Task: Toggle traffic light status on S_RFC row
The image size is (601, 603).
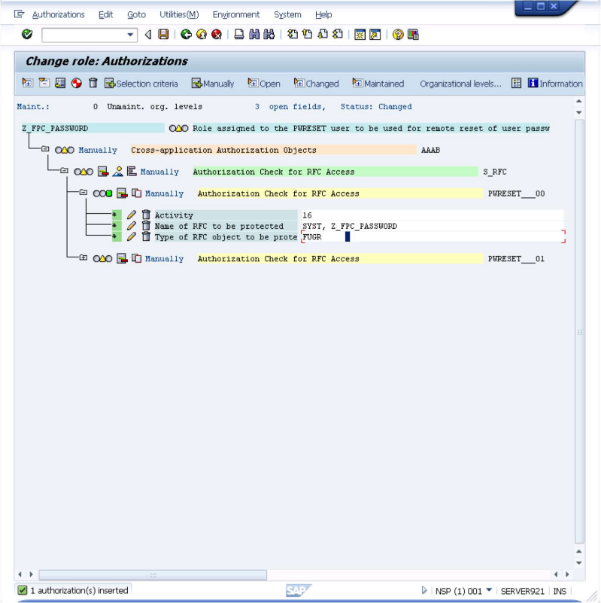Action: click(x=83, y=172)
